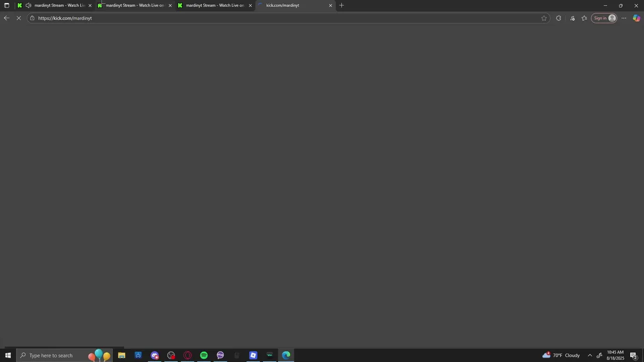Click the Type here to search box
644x362 pixels.
(64, 355)
